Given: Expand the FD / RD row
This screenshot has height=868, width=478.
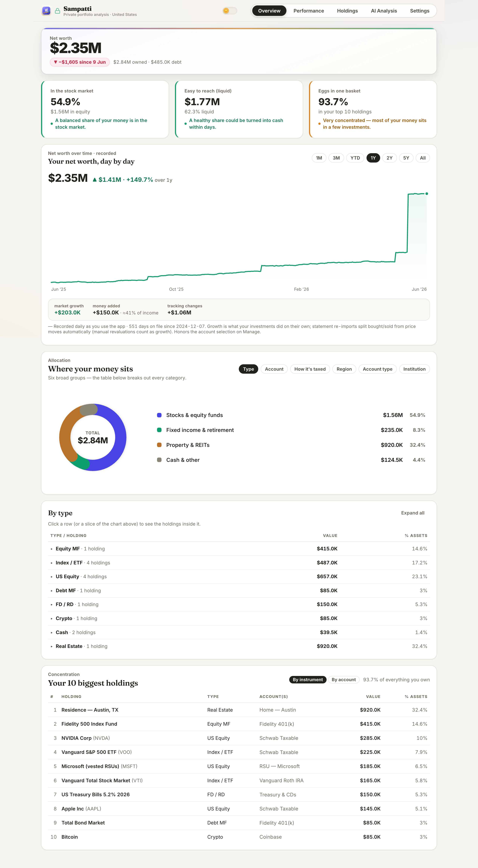Looking at the screenshot, I should (239, 605).
